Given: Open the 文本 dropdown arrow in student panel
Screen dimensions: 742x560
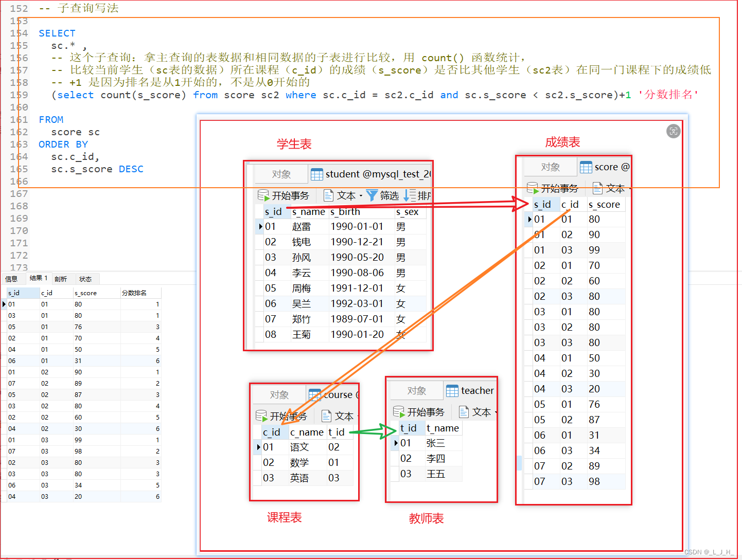Looking at the screenshot, I should tap(361, 196).
